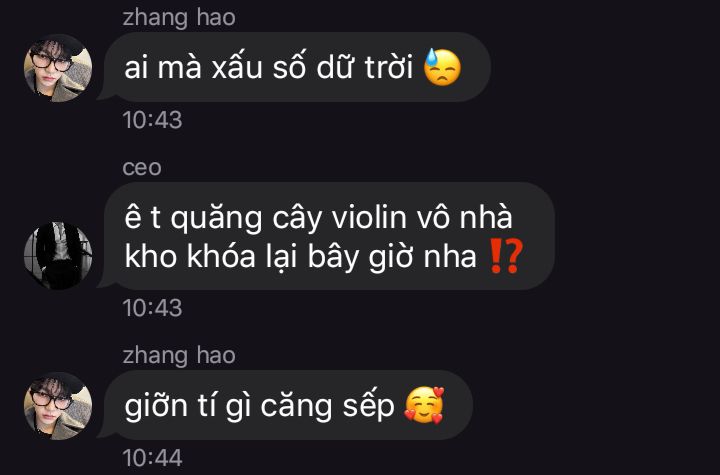Select the 'zhang hao' name above last message
This screenshot has height=475, width=720.
pyautogui.click(x=179, y=356)
